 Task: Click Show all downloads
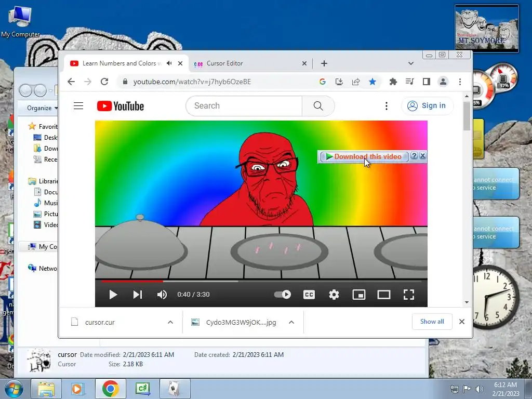(x=432, y=322)
